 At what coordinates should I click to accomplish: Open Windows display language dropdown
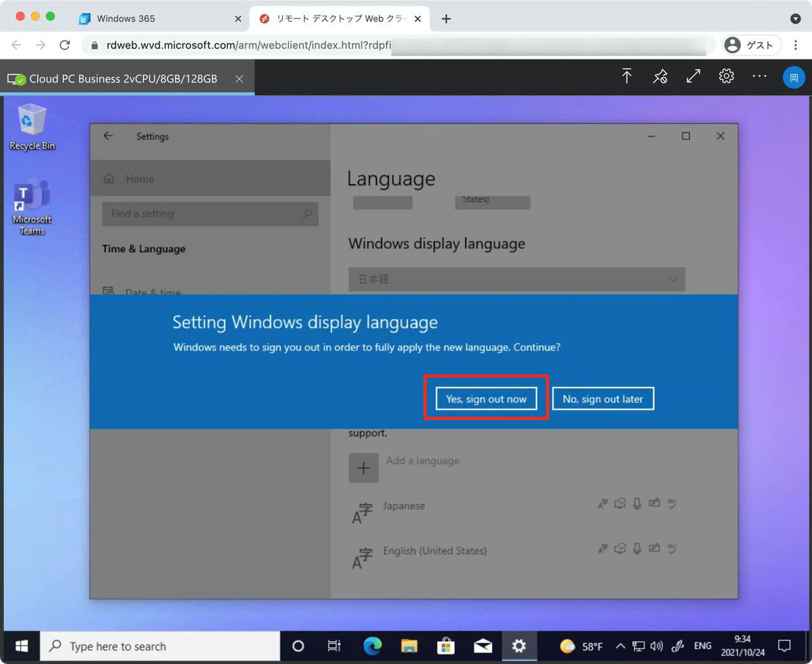point(516,279)
